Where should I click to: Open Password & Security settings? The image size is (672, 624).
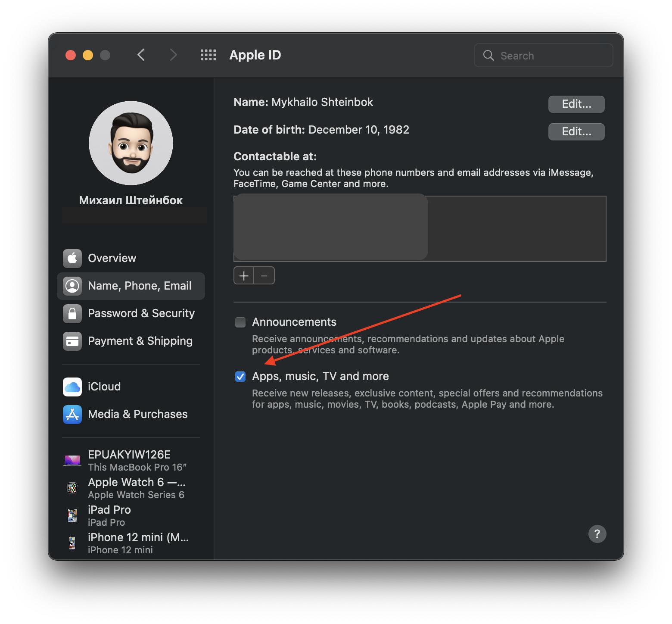(x=131, y=313)
